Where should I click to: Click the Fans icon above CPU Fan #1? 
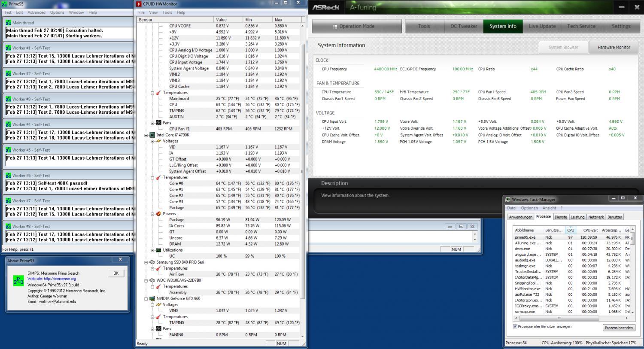click(x=158, y=123)
